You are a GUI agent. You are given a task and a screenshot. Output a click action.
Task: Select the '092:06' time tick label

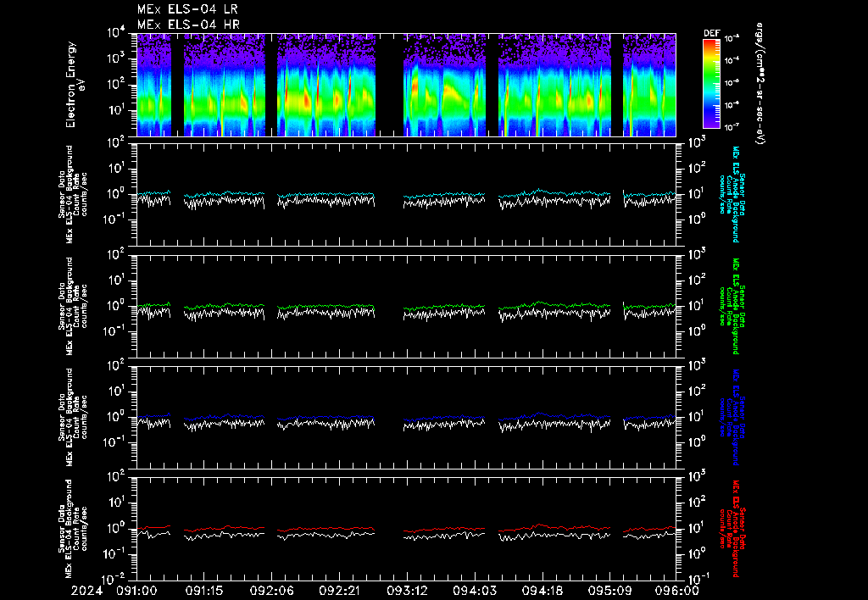pos(272,591)
